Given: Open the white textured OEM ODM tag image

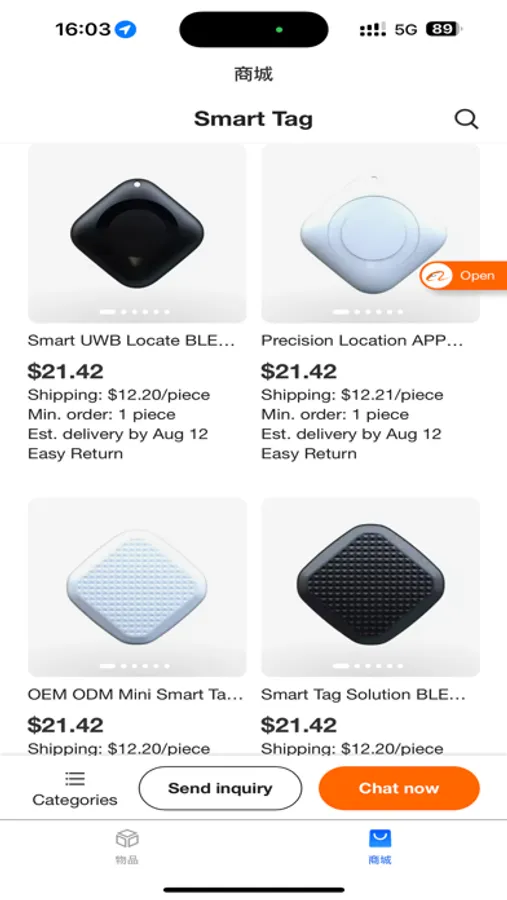Looking at the screenshot, I should [137, 587].
